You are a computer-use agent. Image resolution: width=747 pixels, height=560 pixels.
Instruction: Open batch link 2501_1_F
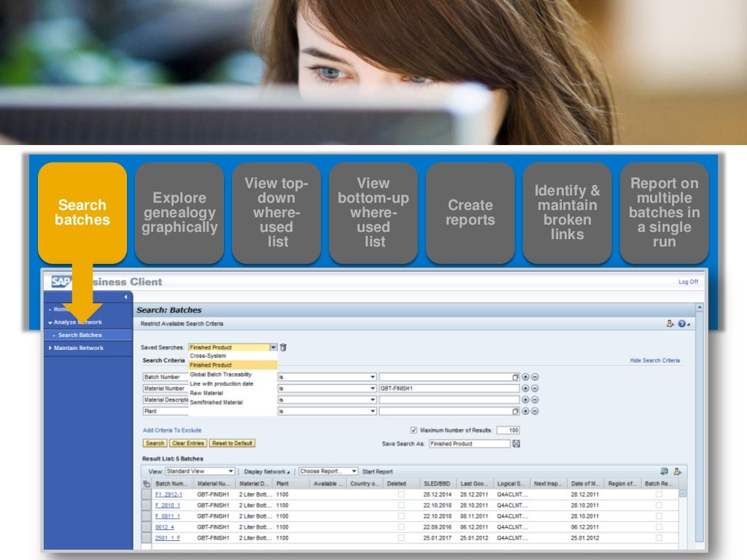point(168,538)
